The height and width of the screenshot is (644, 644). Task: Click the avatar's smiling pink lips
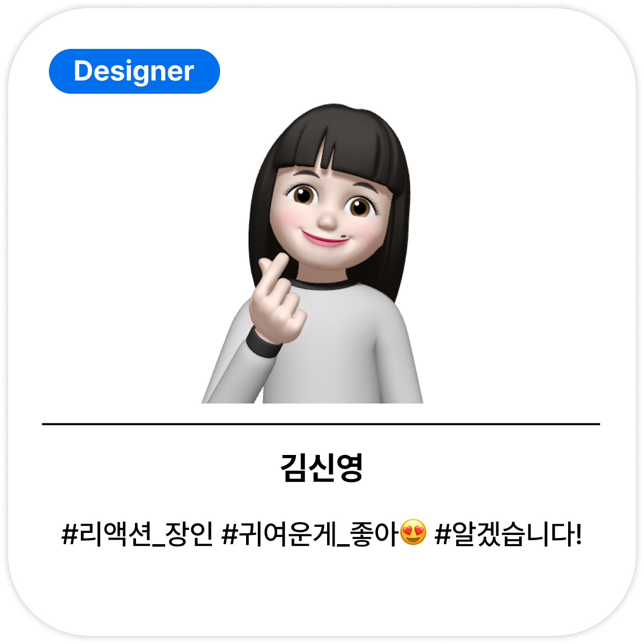coord(325,238)
